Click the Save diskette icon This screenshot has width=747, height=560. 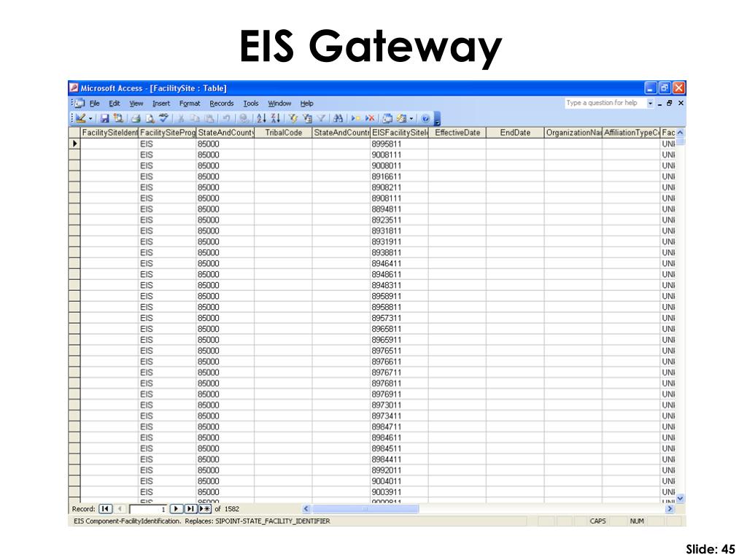click(x=104, y=118)
